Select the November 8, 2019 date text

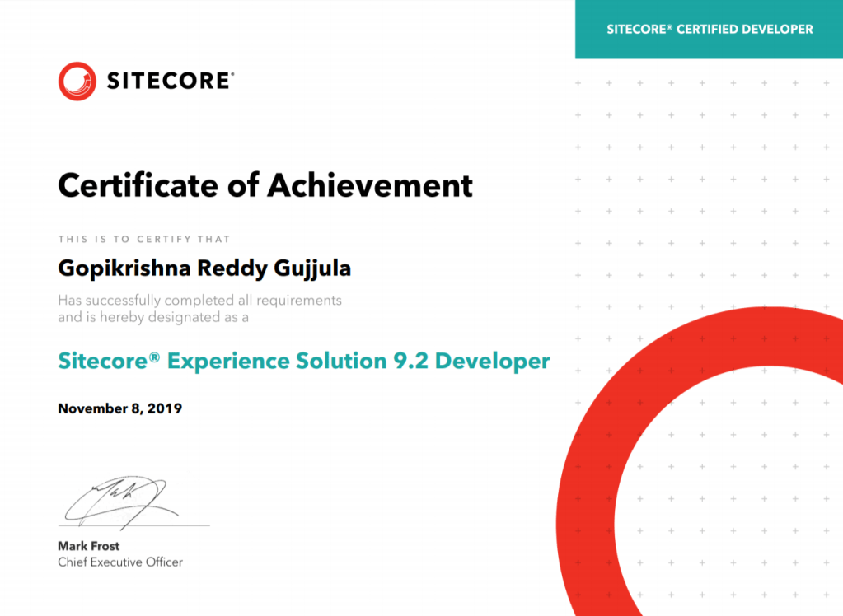click(x=119, y=408)
